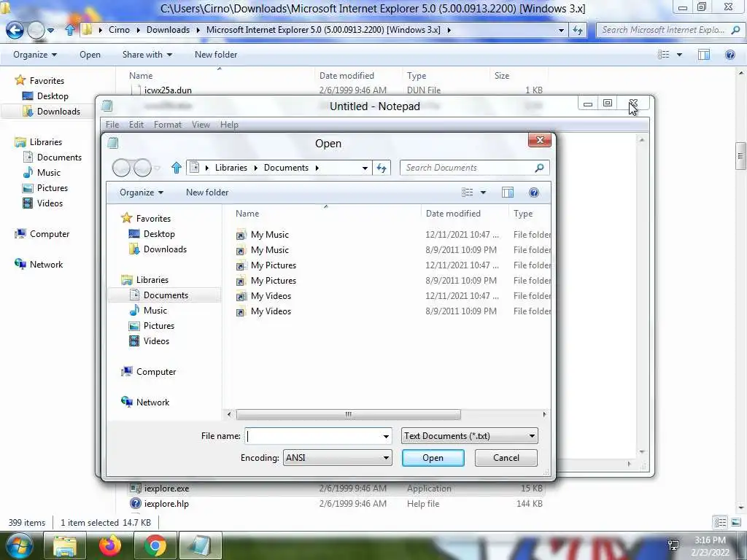
Task: Open the Notepad File menu
Action: tap(112, 125)
